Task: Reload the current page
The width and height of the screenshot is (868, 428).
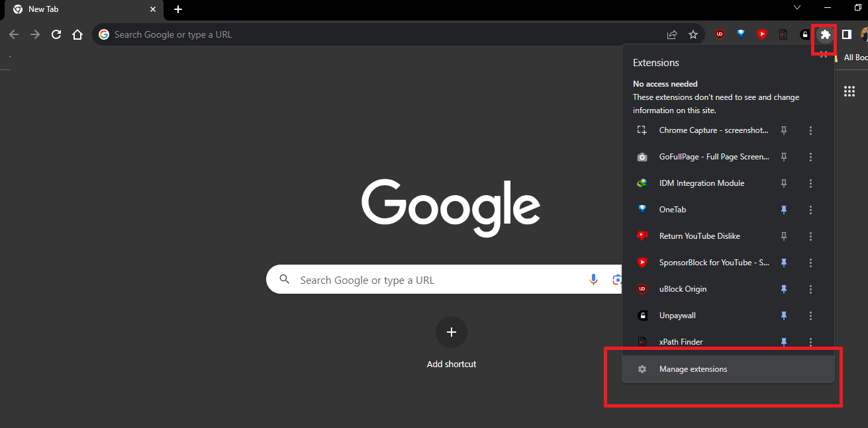Action: pyautogui.click(x=56, y=34)
